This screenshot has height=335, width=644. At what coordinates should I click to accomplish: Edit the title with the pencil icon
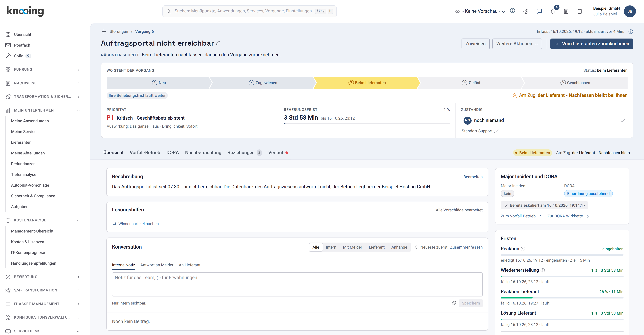coord(218,43)
